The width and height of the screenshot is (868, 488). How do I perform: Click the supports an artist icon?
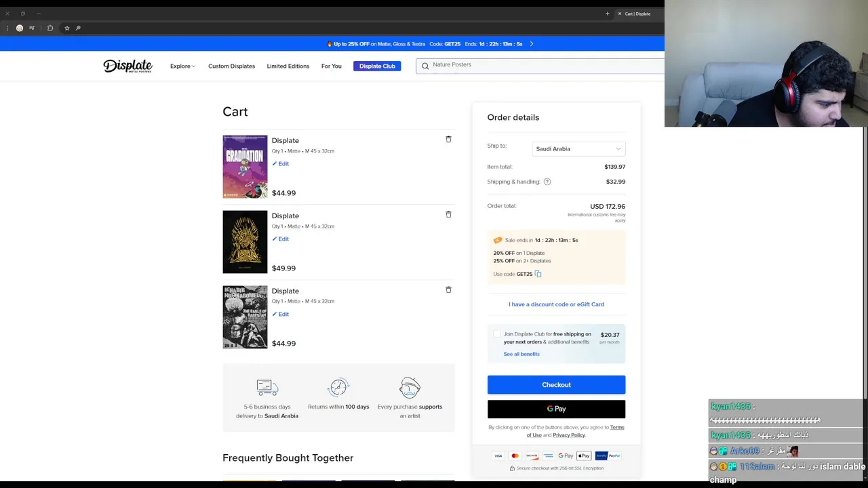[410, 388]
